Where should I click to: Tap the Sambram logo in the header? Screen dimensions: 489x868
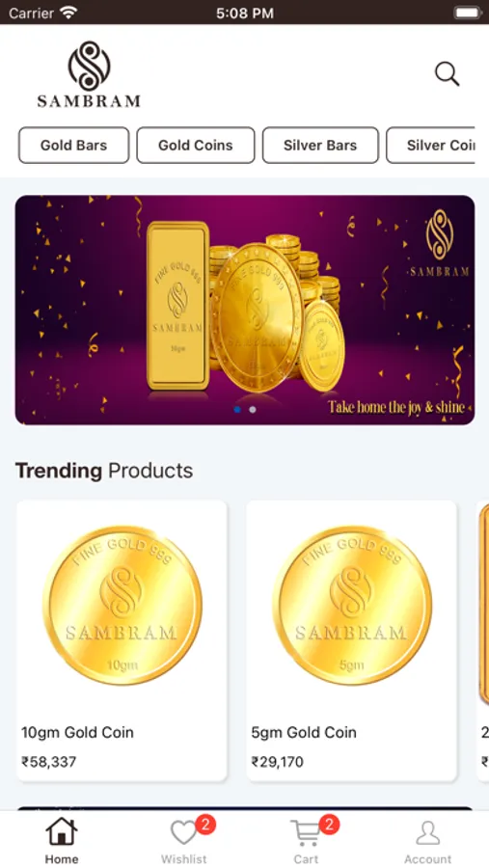click(x=89, y=74)
